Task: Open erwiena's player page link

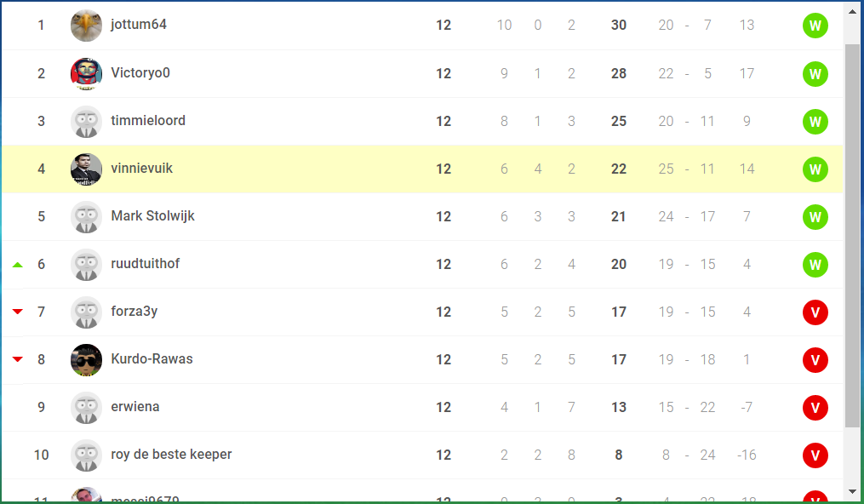Action: 135,406
